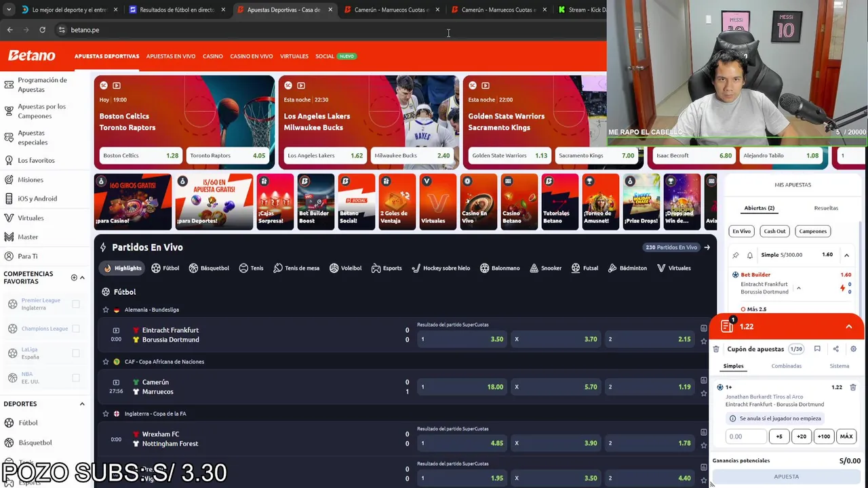Collapse the 1.22 bet slip header
Image resolution: width=868 pixels, height=488 pixels.
pos(848,327)
